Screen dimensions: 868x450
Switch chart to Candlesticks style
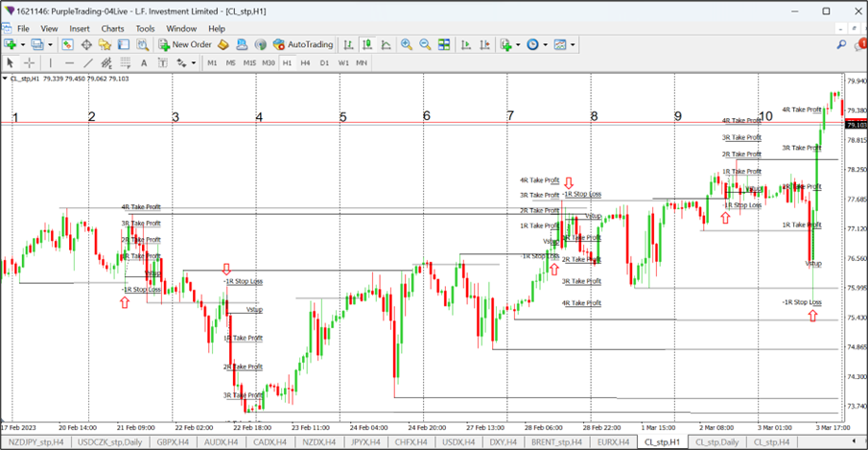(367, 44)
